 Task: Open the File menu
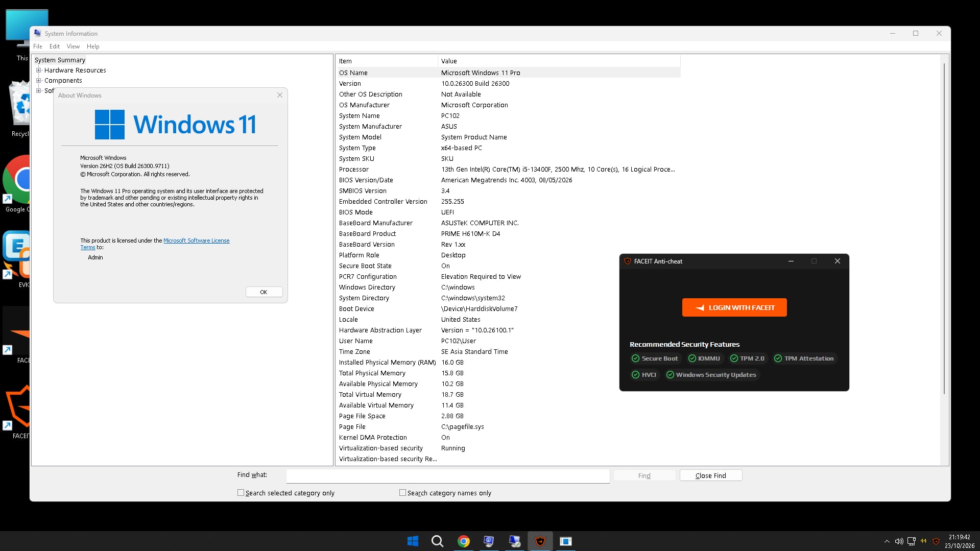[x=38, y=46]
